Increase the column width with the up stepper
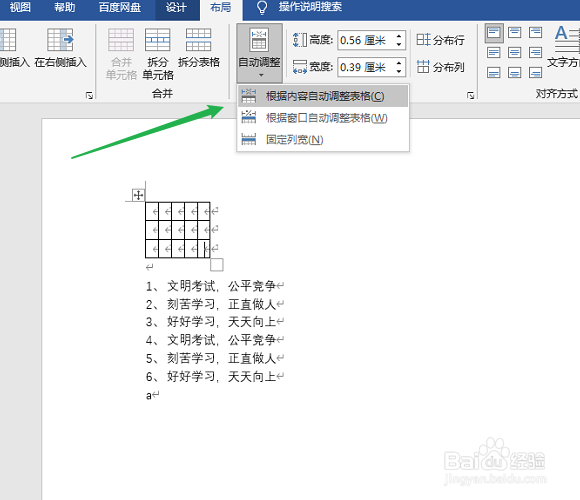 [399, 63]
